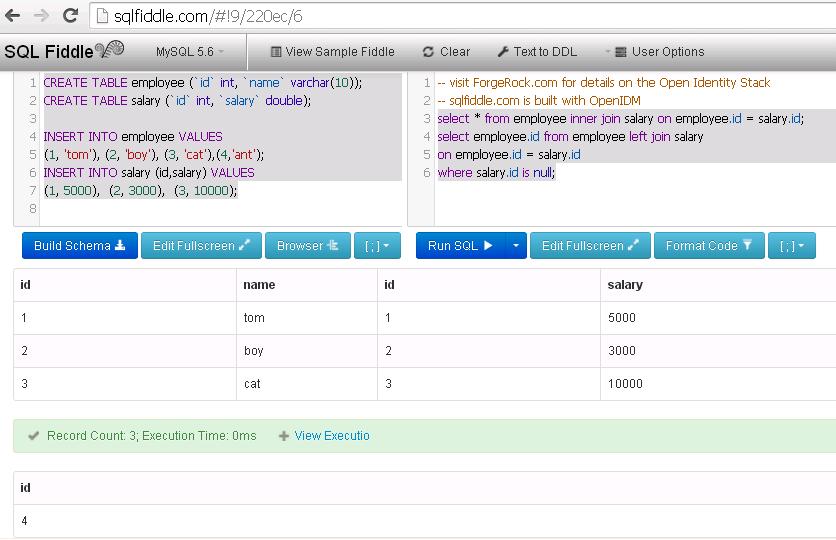Expand the Run SQL options arrow
Image resolution: width=836 pixels, height=540 pixels.
coord(516,245)
